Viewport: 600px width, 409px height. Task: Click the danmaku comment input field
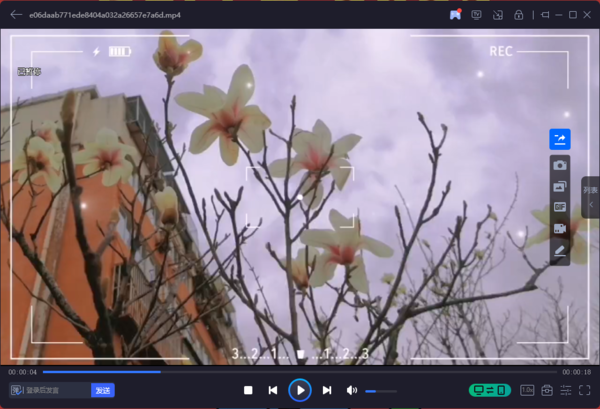[x=57, y=390]
